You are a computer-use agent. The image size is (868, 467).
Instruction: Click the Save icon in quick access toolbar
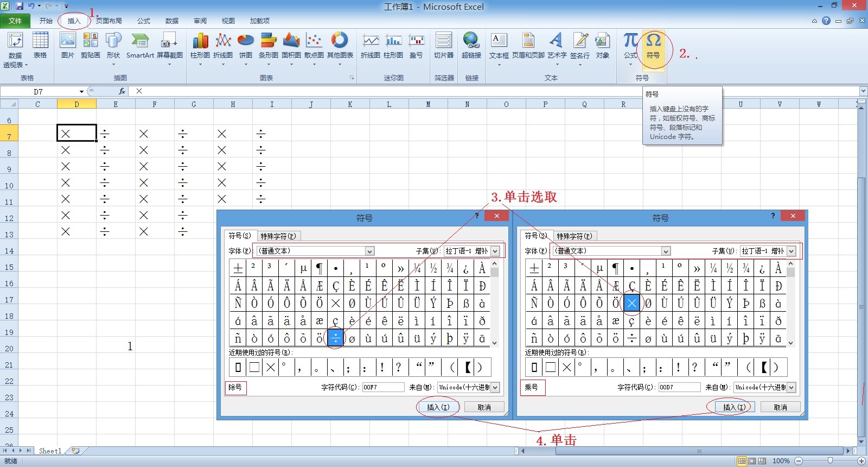pyautogui.click(x=20, y=6)
